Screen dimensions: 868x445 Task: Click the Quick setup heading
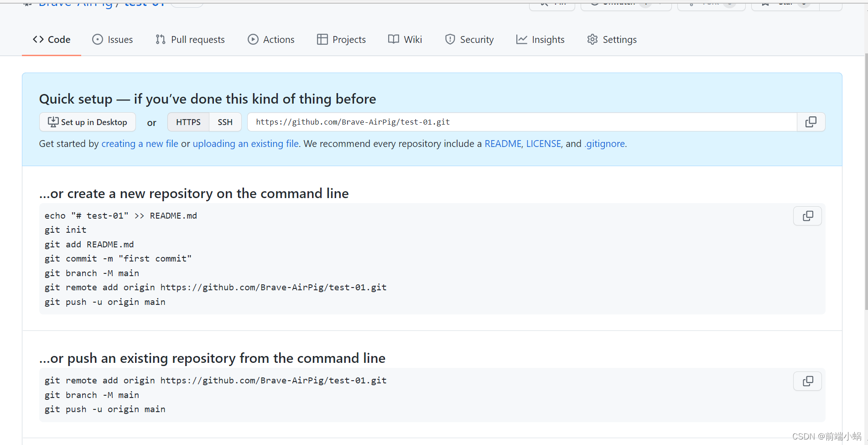pos(208,99)
